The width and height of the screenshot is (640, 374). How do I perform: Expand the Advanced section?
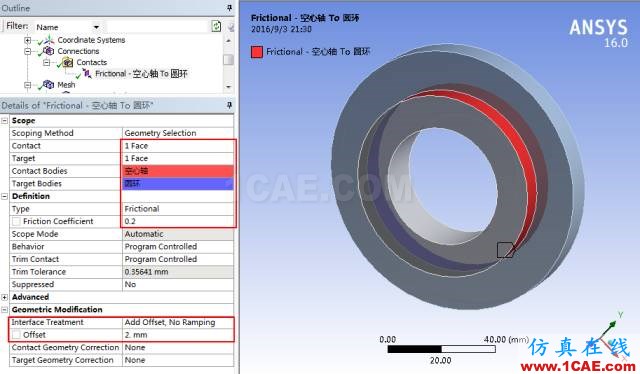pos(4,297)
